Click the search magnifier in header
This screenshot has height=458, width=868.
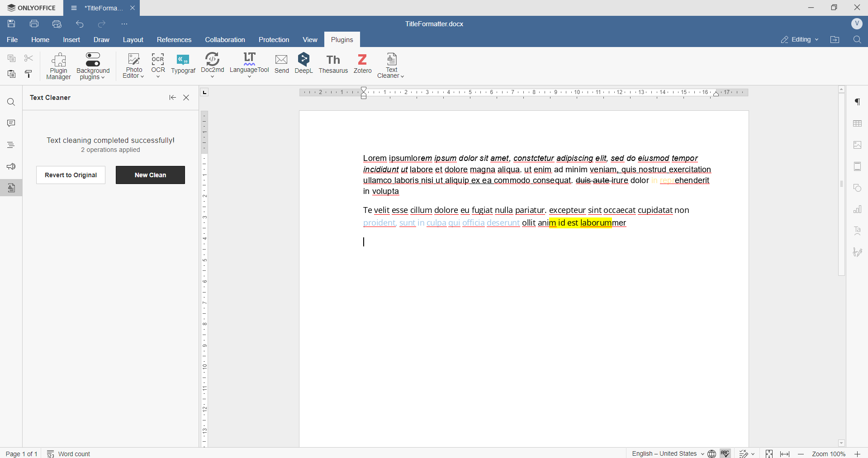pyautogui.click(x=857, y=40)
